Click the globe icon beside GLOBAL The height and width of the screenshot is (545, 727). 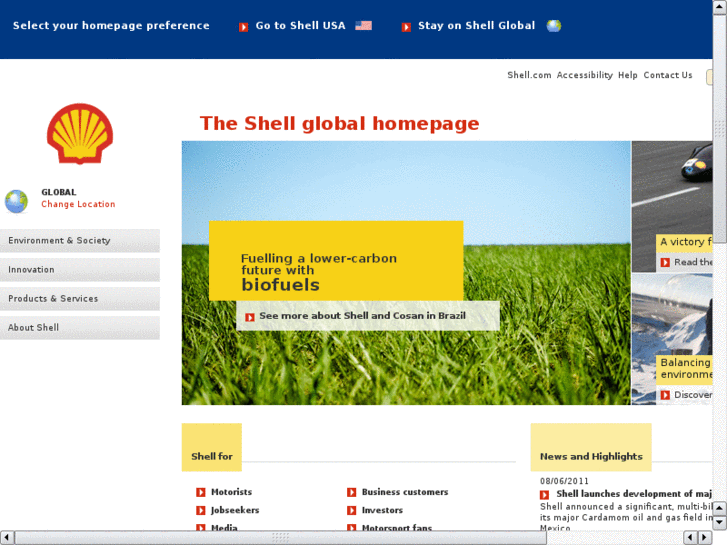click(16, 201)
